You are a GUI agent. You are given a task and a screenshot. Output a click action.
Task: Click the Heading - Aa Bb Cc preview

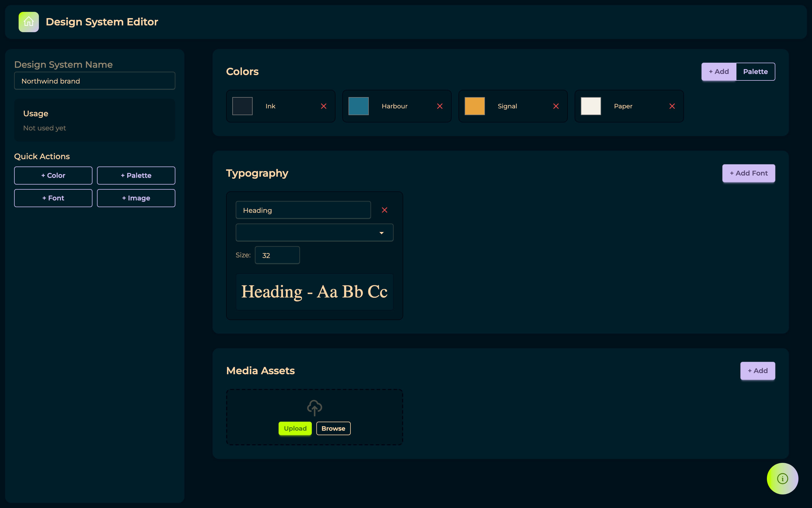(314, 292)
